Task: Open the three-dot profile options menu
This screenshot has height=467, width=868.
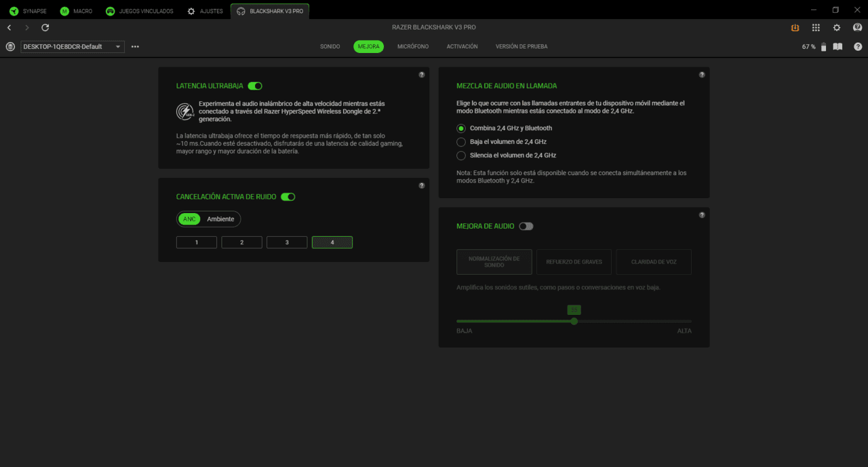Action: coord(135,47)
